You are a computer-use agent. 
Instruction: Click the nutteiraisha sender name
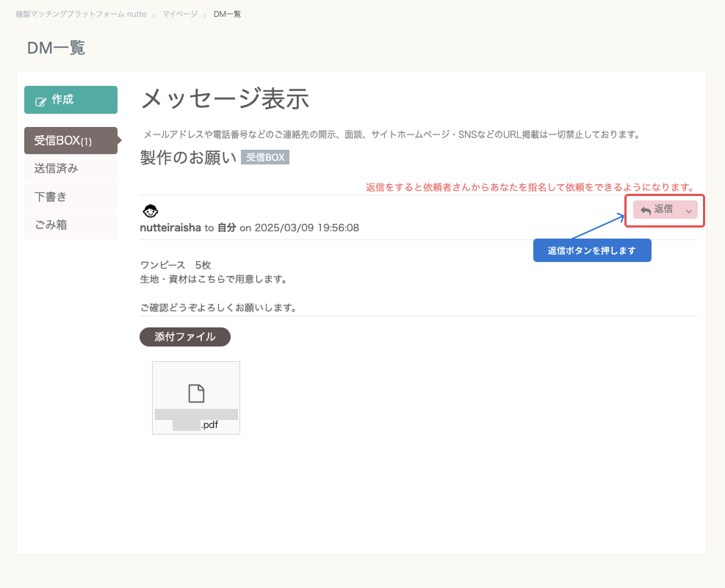click(170, 228)
